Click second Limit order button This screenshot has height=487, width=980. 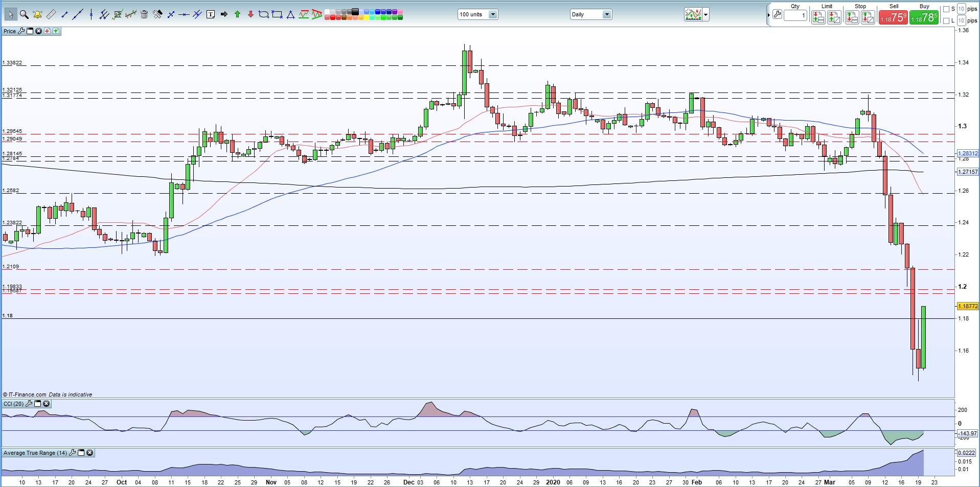coord(834,17)
